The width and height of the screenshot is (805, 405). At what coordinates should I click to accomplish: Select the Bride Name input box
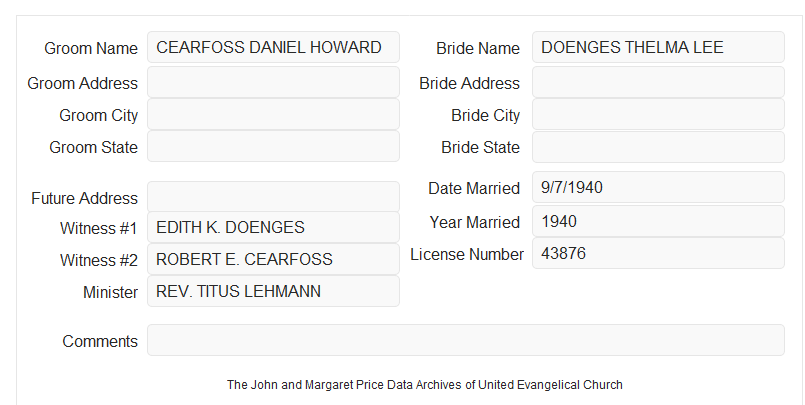[x=658, y=47]
